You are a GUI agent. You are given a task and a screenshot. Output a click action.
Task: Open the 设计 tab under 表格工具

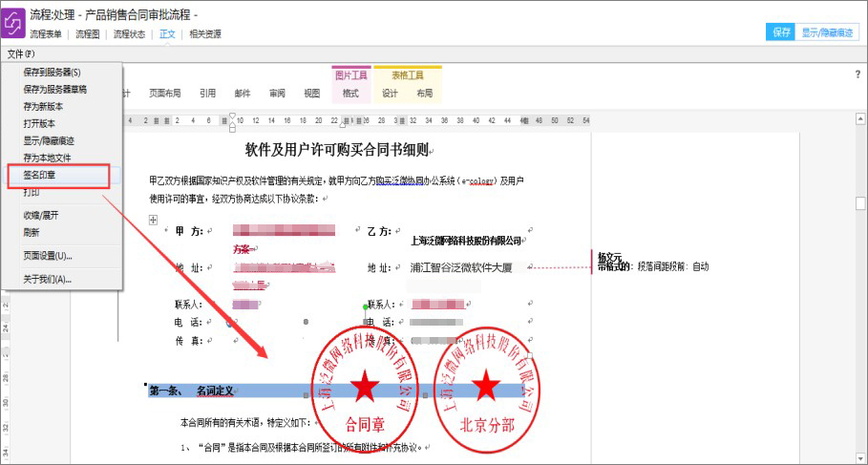390,94
